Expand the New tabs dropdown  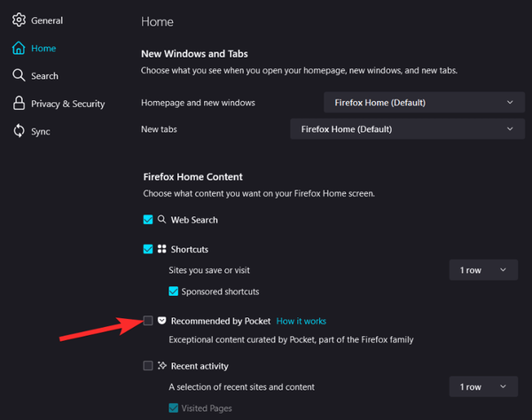click(404, 129)
